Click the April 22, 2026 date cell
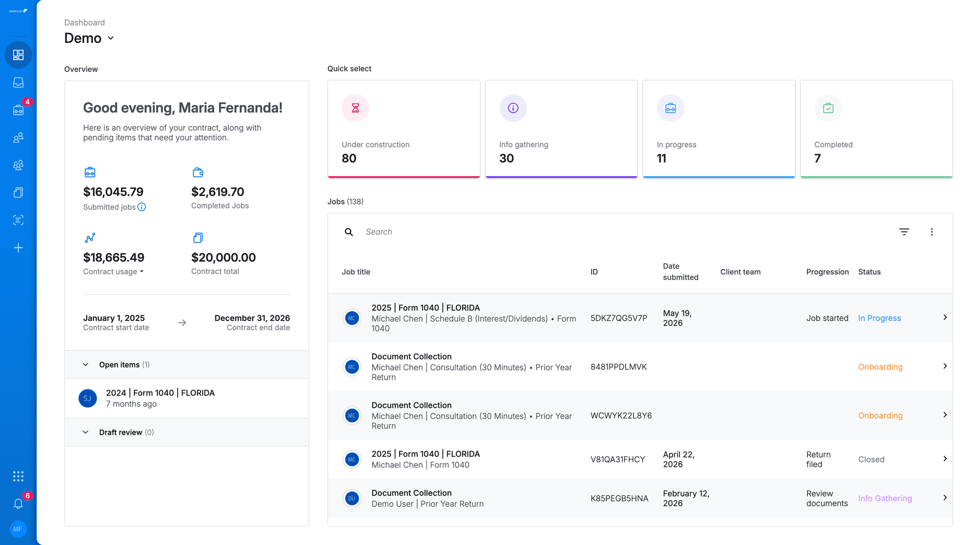Image resolution: width=980 pixels, height=545 pixels. tap(678, 460)
